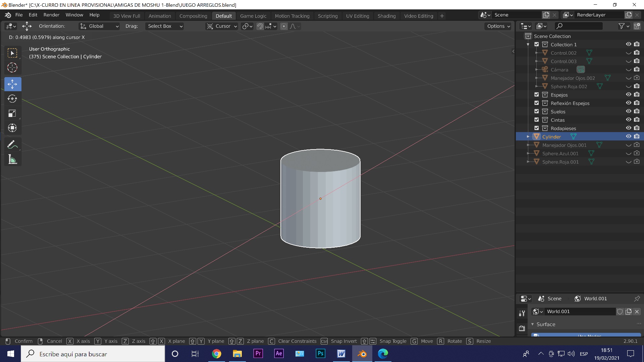Uncheck the Espejos collection checkbox
The height and width of the screenshot is (362, 644).
536,95
